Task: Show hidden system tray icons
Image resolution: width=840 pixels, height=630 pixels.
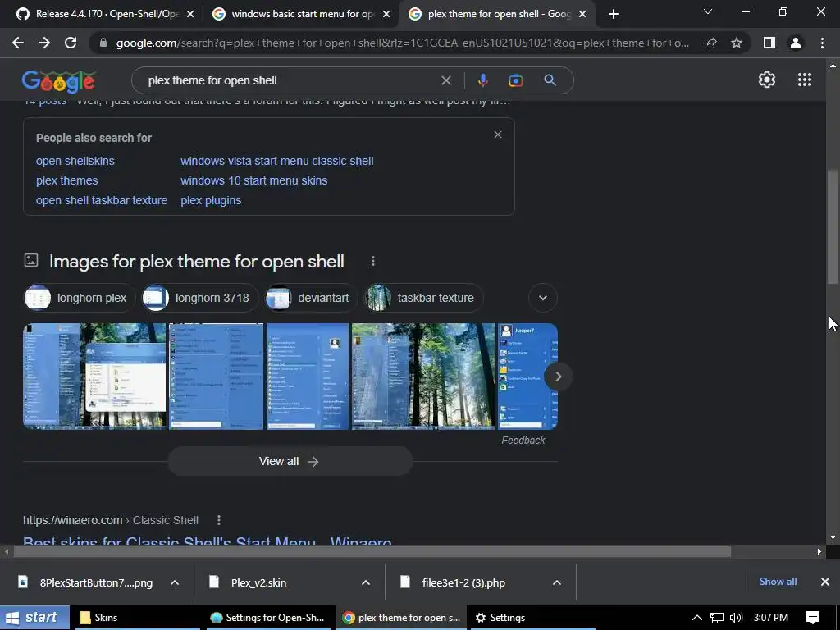Action: [x=697, y=618]
